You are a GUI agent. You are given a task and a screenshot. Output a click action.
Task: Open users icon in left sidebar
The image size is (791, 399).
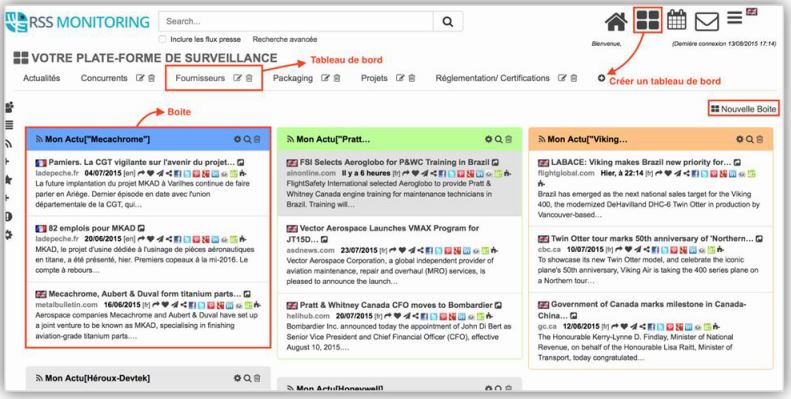[9, 107]
